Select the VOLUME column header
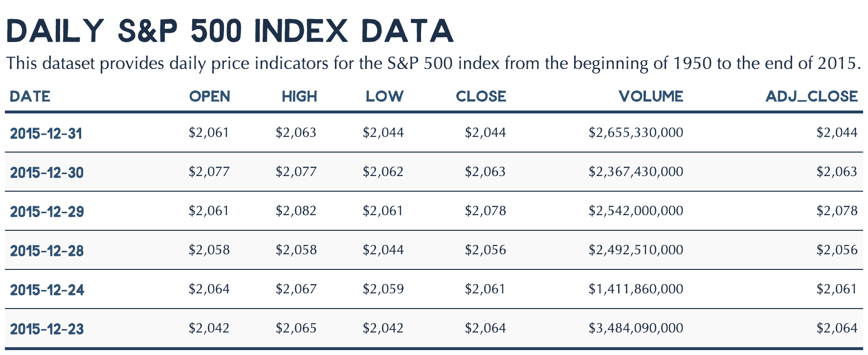 [x=651, y=96]
